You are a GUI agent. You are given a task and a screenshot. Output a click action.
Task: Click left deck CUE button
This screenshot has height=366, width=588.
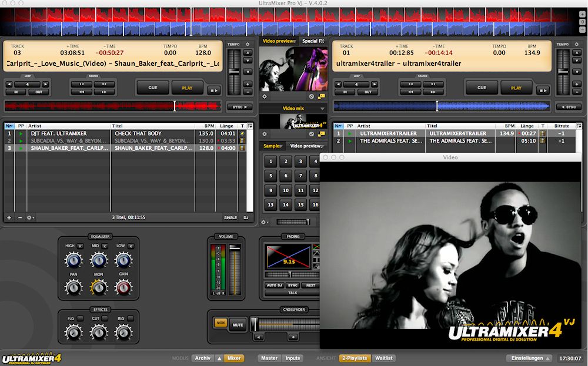[153, 88]
